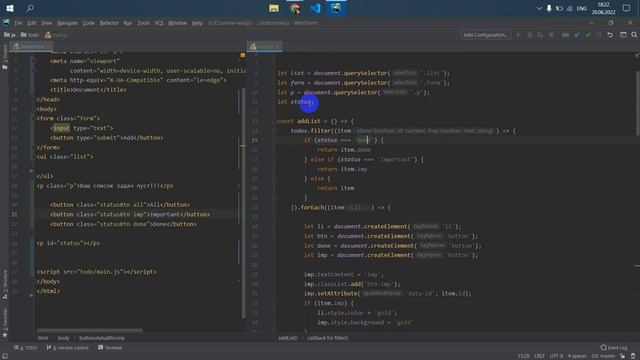640x360 pixels.
Task: Click html in the left breadcrumbs
Action: (x=43, y=338)
